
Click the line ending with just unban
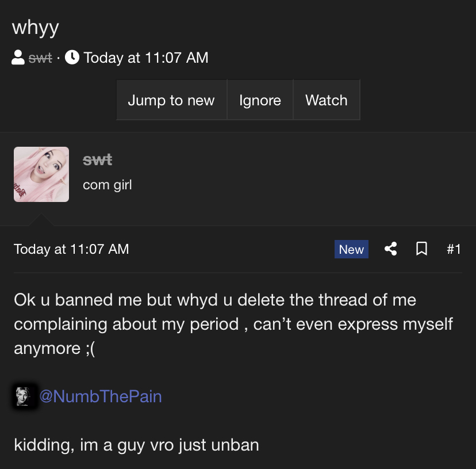click(x=136, y=445)
